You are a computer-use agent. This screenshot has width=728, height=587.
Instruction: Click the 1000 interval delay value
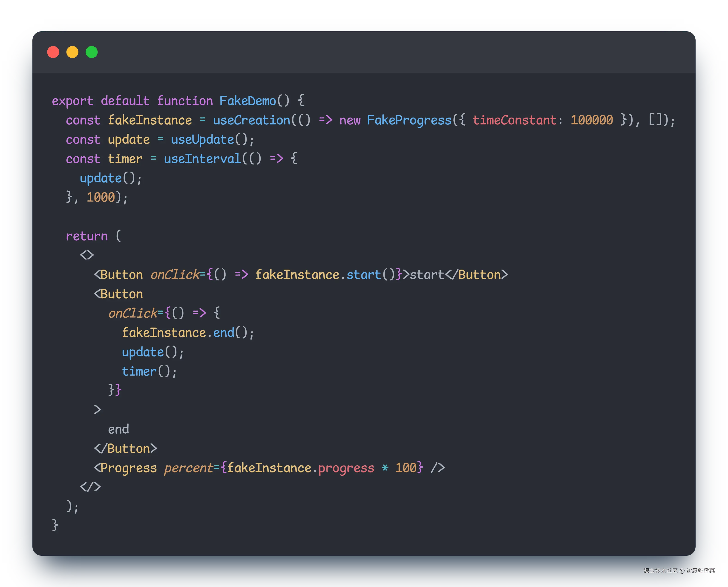pyautogui.click(x=101, y=197)
